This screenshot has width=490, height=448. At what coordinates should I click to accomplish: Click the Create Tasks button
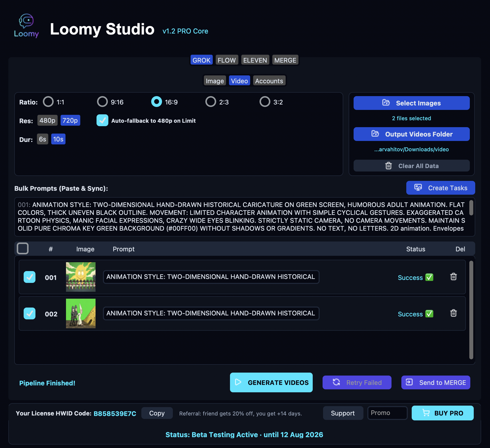click(441, 188)
